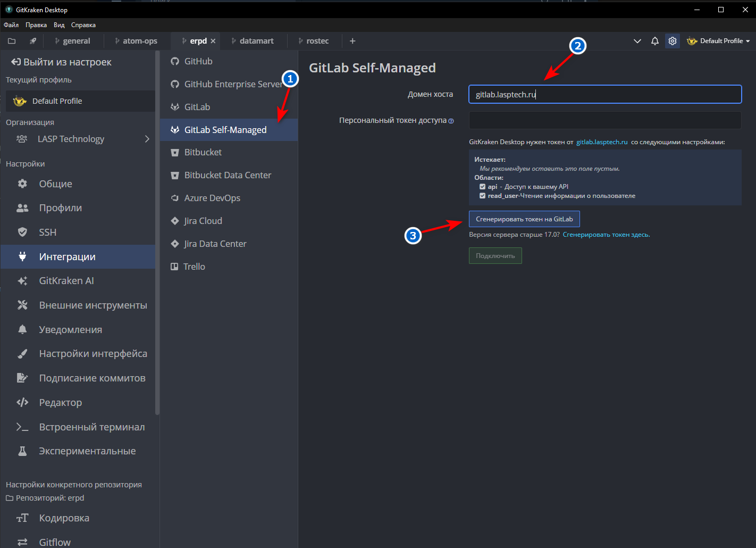Switch to the general repository tab
Screen dimensions: 756x548
73,41
